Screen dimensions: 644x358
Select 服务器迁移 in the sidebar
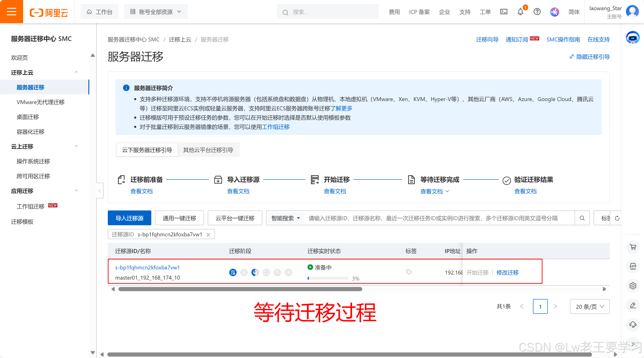[x=44, y=87]
